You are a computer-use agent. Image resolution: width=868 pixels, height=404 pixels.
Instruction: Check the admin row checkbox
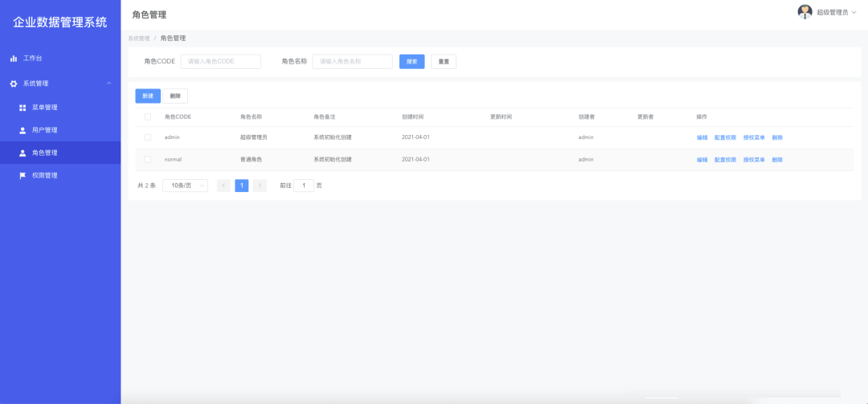tap(148, 137)
